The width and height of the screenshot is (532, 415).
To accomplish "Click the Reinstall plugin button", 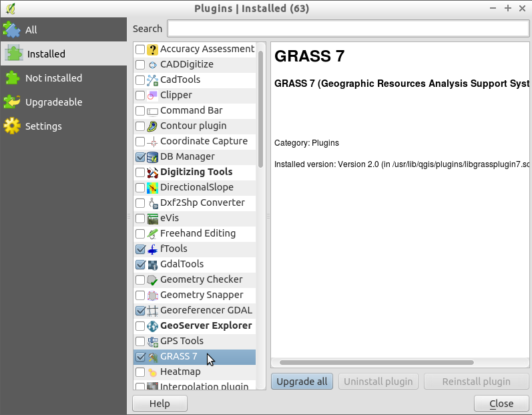I will [477, 382].
